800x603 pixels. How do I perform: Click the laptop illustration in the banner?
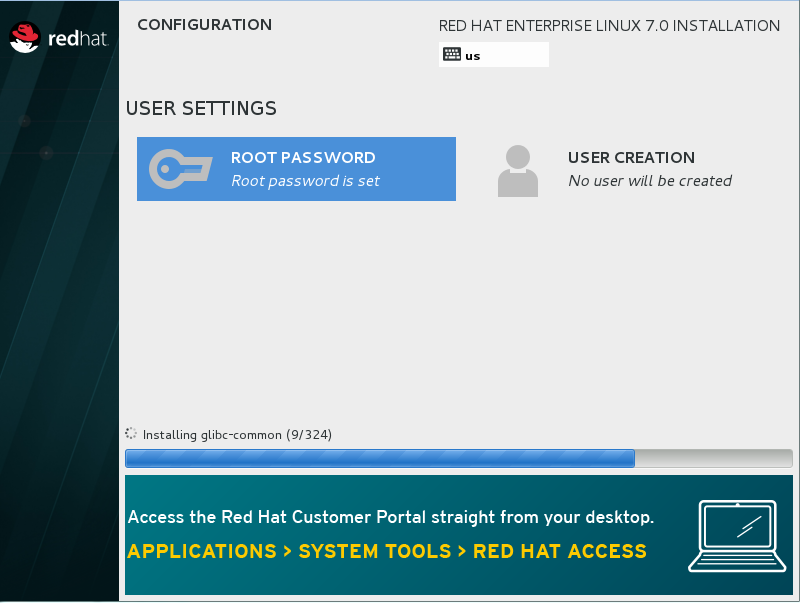pos(733,536)
